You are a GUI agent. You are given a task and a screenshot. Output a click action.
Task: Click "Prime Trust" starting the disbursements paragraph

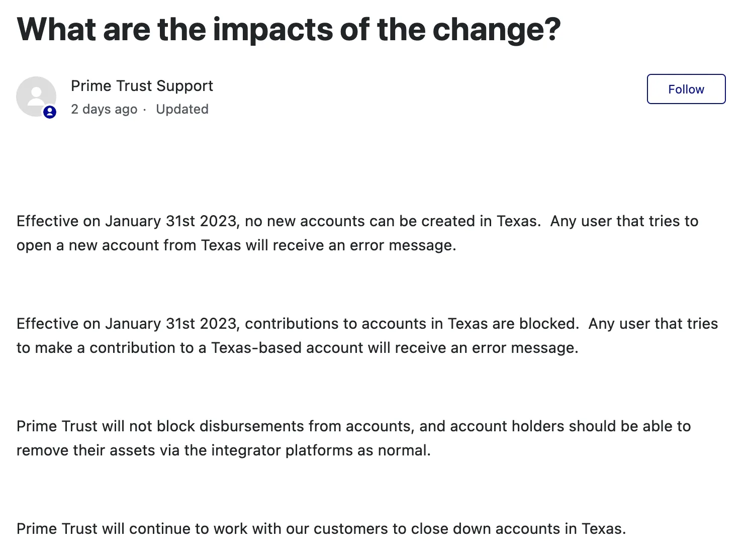[57, 426]
